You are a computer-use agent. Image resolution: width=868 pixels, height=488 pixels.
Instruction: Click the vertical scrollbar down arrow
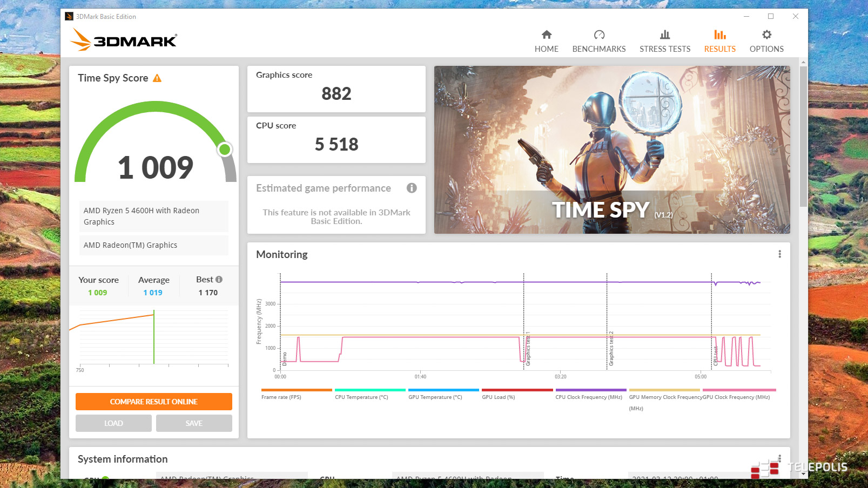pos(803,474)
